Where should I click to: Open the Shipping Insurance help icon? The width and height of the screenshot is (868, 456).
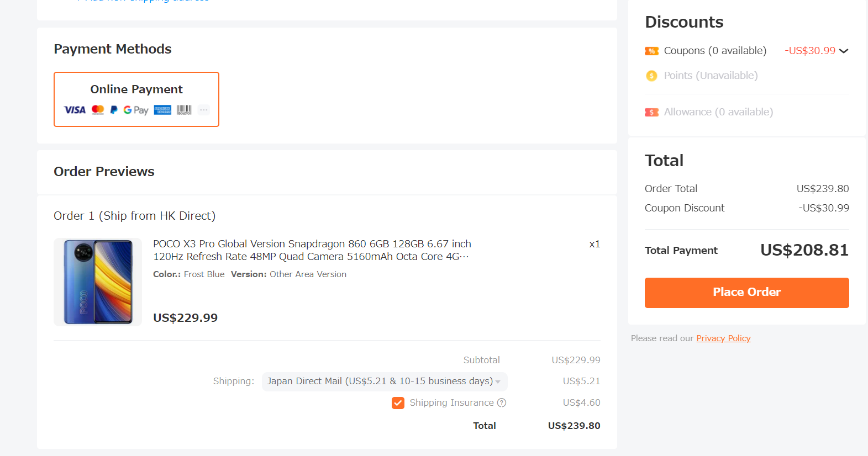tap(502, 402)
